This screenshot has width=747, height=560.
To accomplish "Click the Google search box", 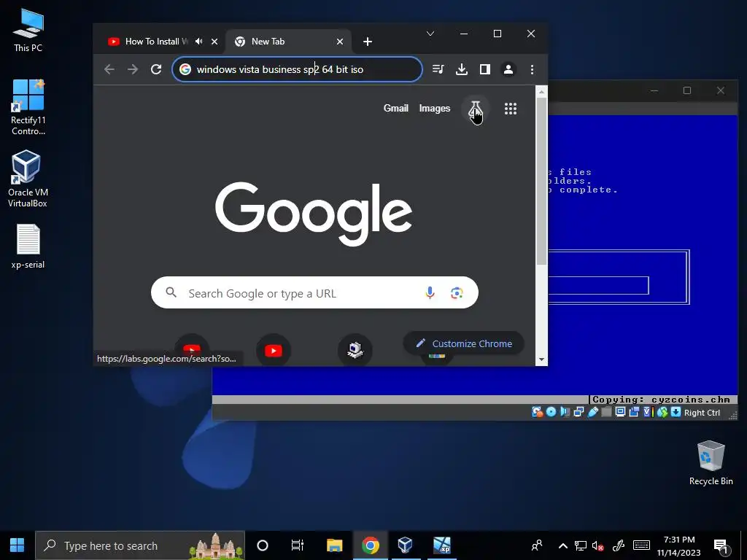I will pos(314,293).
